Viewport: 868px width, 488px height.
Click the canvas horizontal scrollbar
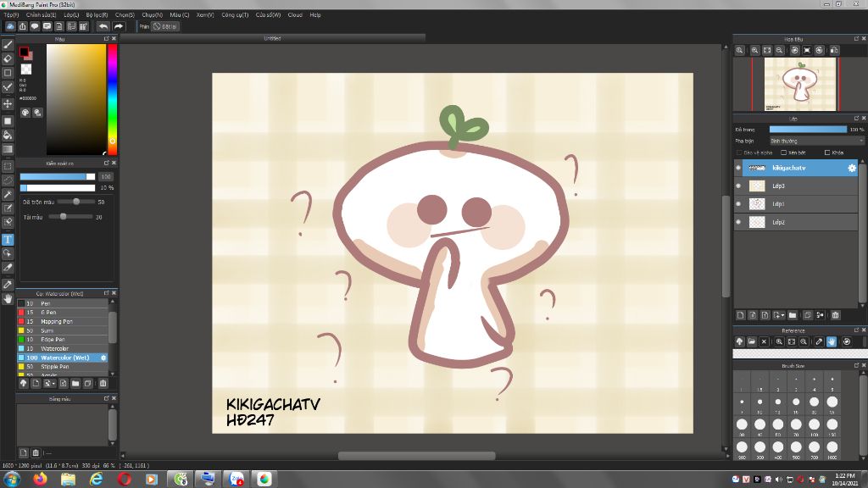coord(416,456)
